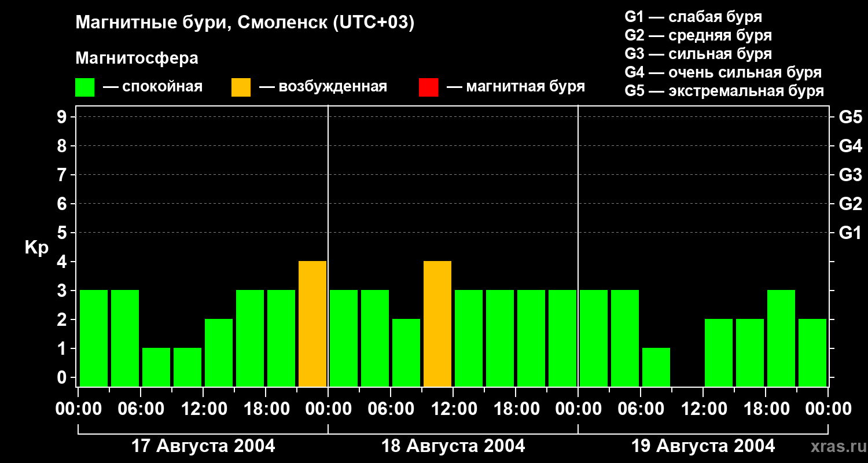The height and width of the screenshot is (463, 868).
Task: Select the orange Kp 4 bar on 17 August
Action: (x=312, y=324)
